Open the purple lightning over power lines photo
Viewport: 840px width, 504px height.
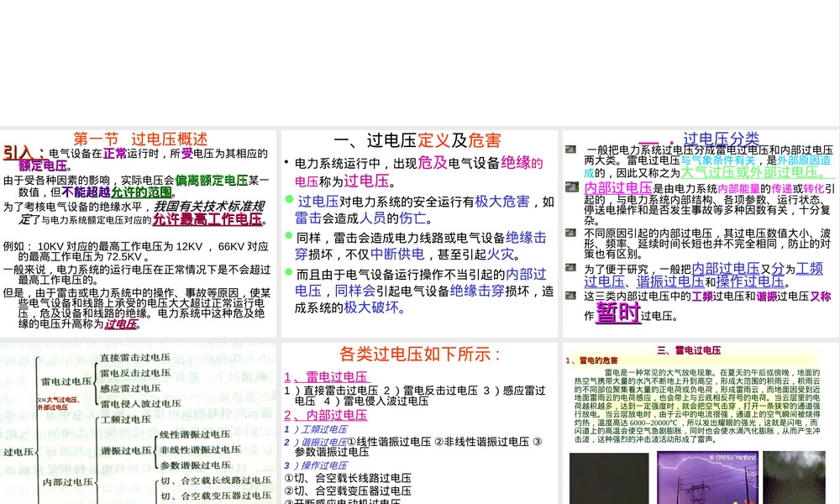pyautogui.click(x=707, y=478)
